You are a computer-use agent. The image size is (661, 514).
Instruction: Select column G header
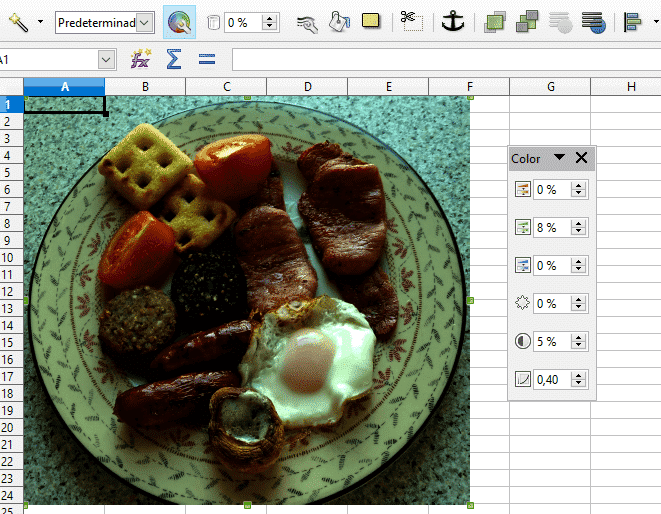pyautogui.click(x=550, y=87)
